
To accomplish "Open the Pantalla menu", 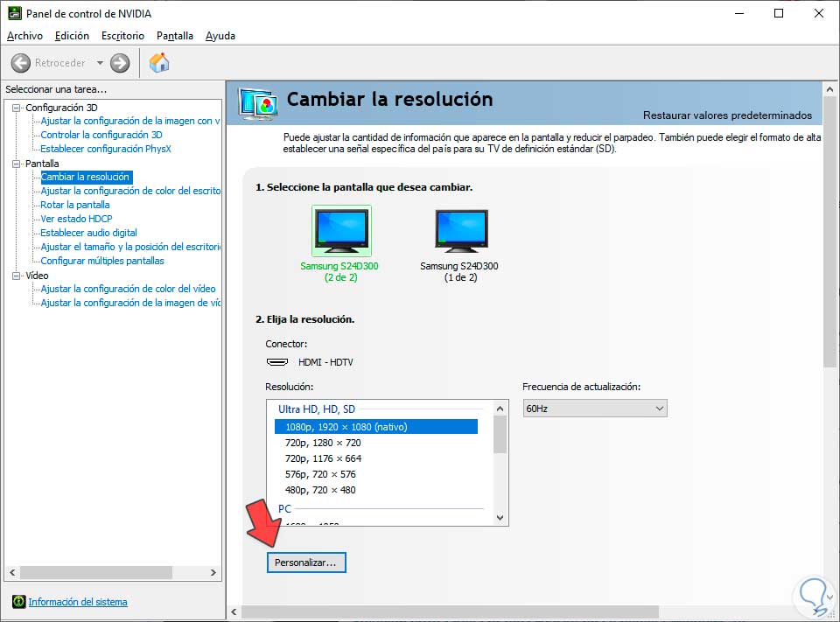I will point(175,36).
